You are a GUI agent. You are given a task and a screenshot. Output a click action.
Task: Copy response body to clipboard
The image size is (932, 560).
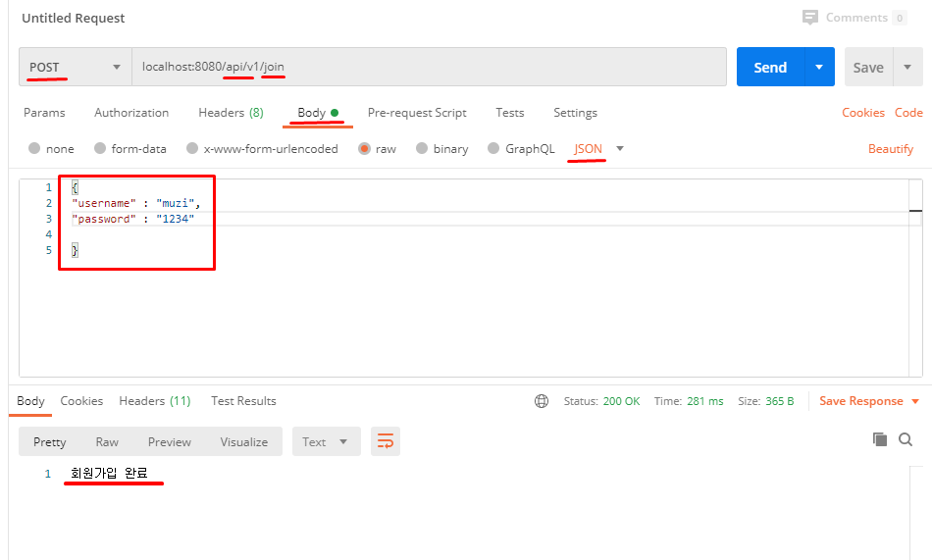880,439
